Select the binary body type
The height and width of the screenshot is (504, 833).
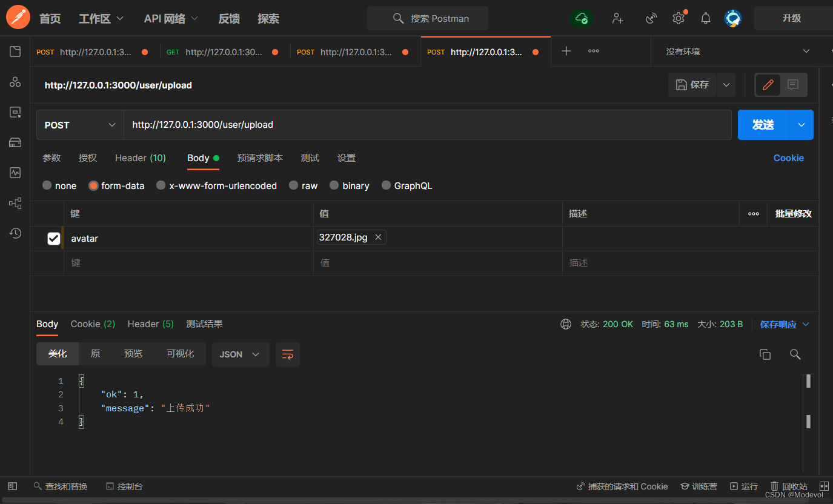334,185
